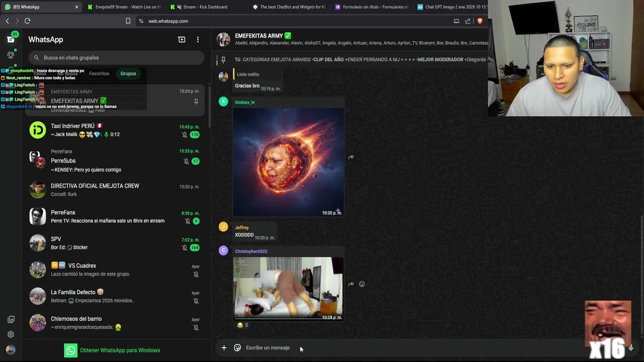The image size is (644, 362).
Task: Open Xoduxx_tv's fiery meteor image
Action: [x=288, y=162]
